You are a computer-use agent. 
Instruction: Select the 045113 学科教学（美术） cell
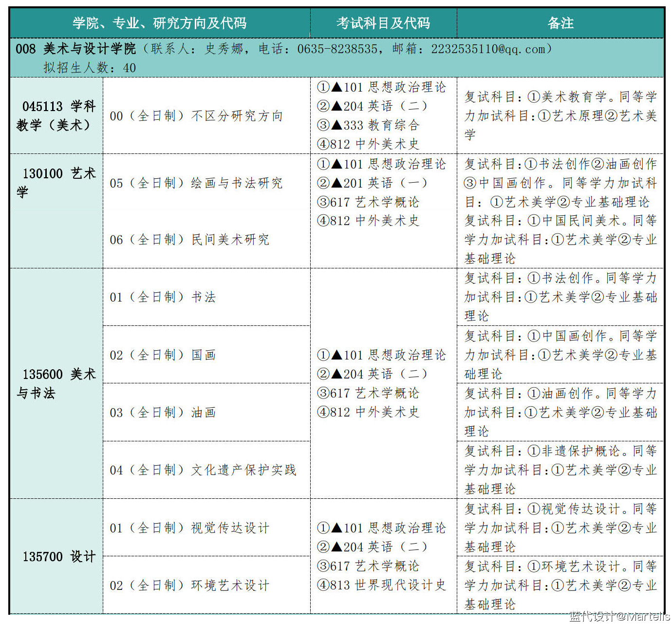click(56, 116)
